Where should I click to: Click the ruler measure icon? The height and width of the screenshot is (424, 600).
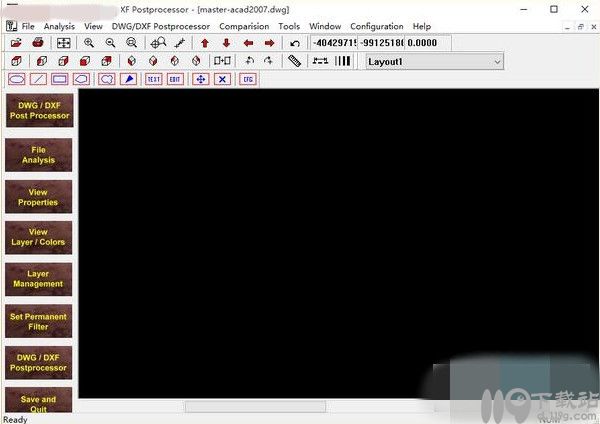click(294, 61)
